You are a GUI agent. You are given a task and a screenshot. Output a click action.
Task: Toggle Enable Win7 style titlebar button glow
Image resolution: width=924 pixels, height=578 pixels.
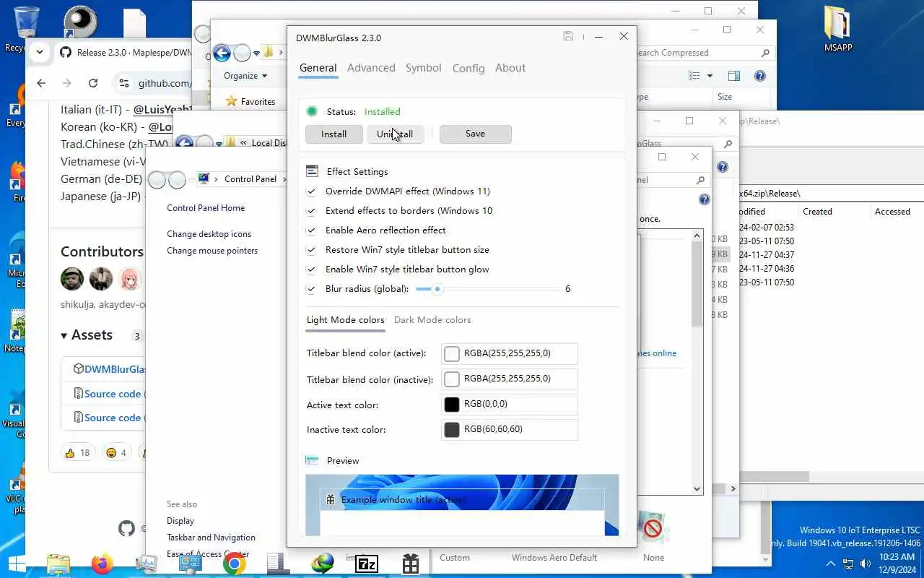[x=311, y=269]
